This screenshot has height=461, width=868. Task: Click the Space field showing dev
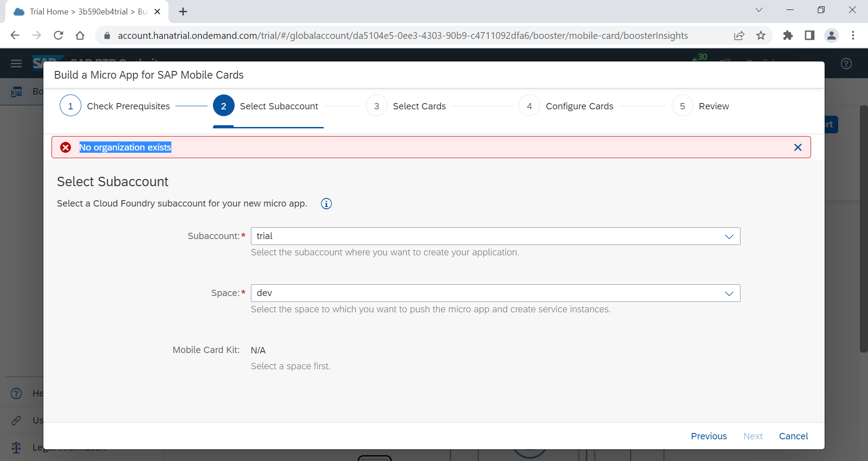pyautogui.click(x=495, y=293)
